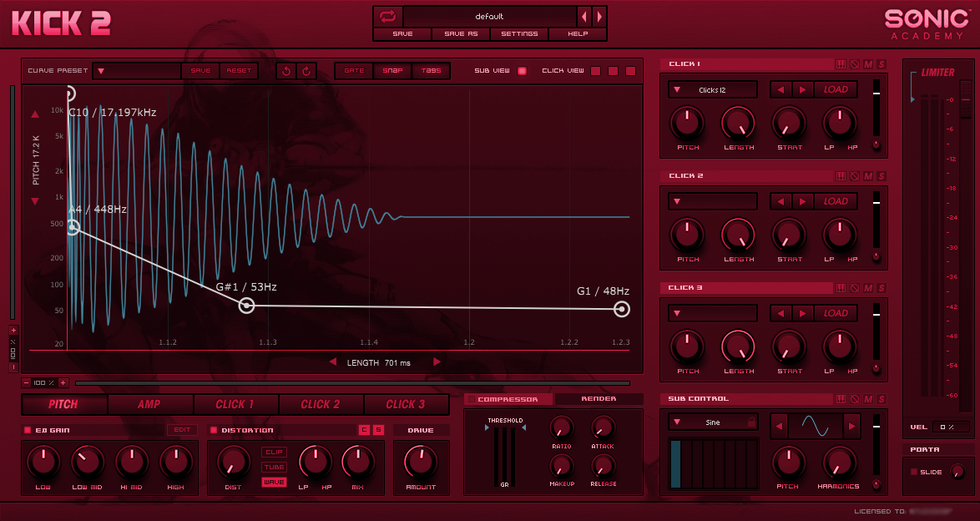Lower pitch range with down triangle
Viewport: 980px width, 521px height.
(35, 200)
